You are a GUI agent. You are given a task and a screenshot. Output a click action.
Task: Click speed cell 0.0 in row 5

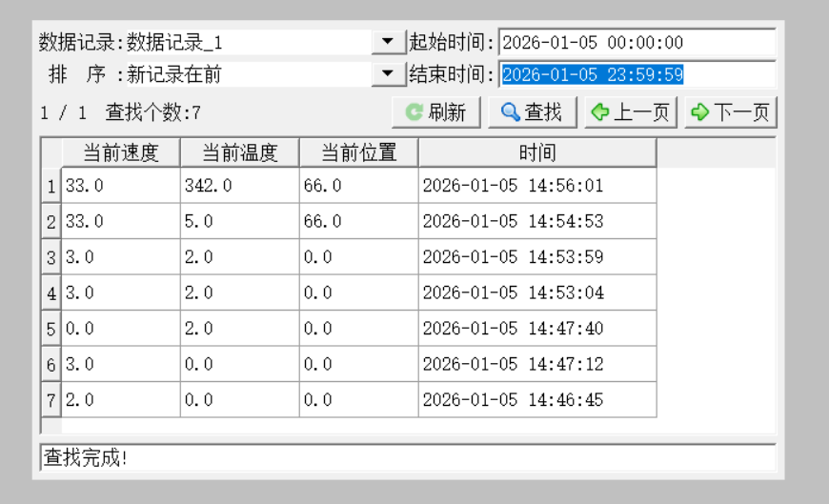coord(121,329)
